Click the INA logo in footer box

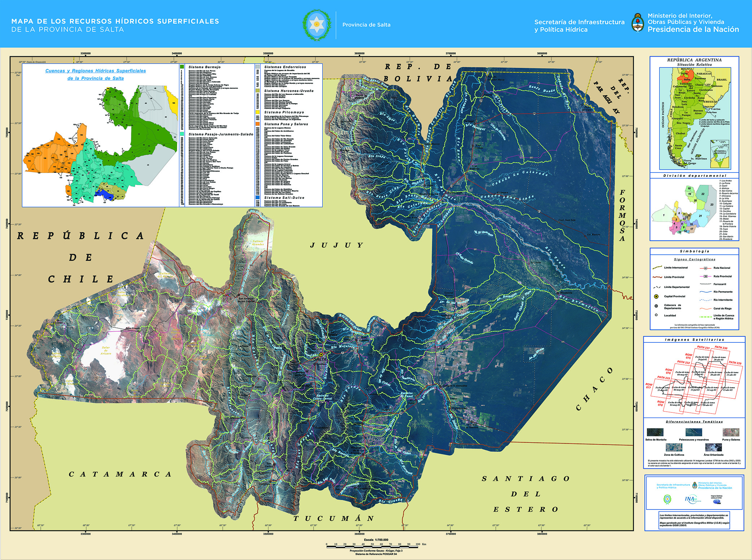click(x=692, y=499)
